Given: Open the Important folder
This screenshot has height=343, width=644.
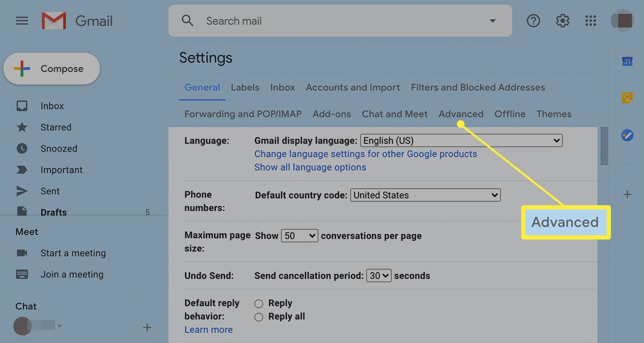Looking at the screenshot, I should [x=61, y=170].
